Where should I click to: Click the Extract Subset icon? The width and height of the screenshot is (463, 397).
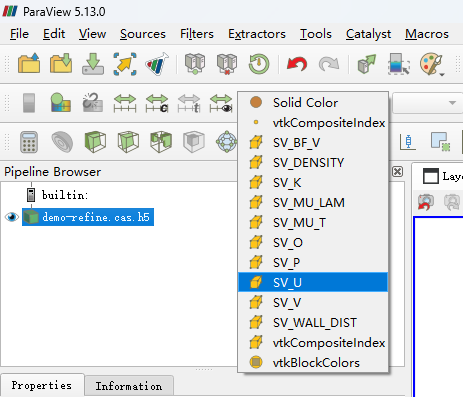(x=194, y=142)
